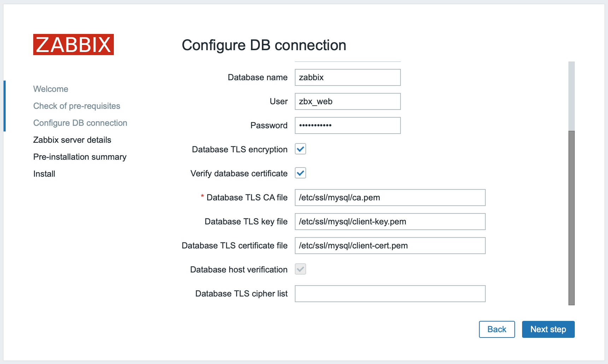Proceed with the Next step button
This screenshot has height=364, width=608.
coord(548,329)
